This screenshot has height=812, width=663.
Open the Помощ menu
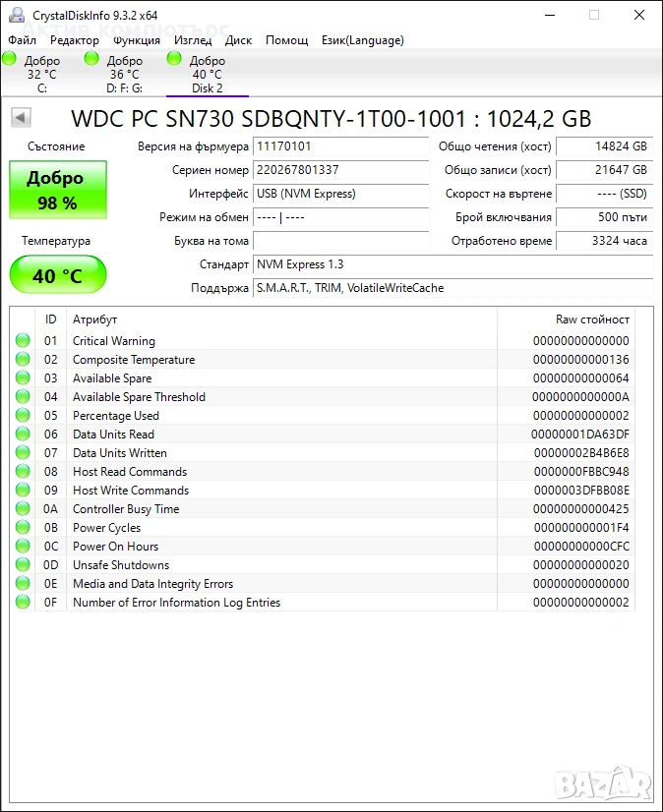[x=286, y=40]
